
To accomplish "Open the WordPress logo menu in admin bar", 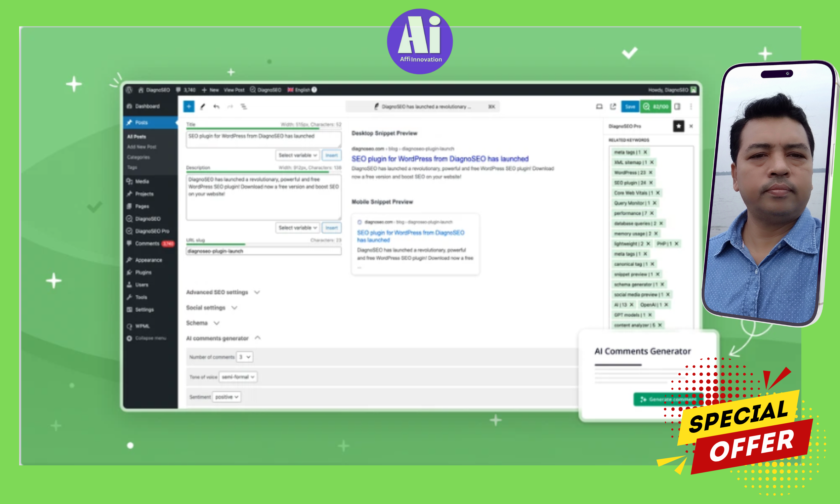I will [x=129, y=90].
